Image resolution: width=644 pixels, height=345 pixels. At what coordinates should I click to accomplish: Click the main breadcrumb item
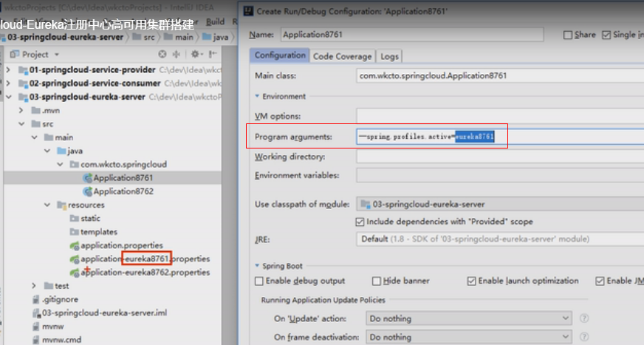pos(179,37)
